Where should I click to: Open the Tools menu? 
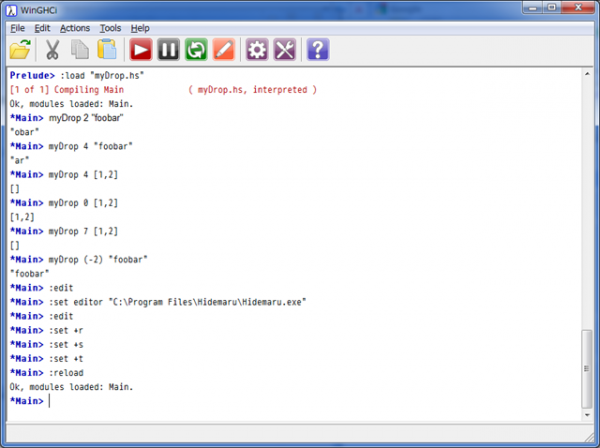(x=111, y=28)
